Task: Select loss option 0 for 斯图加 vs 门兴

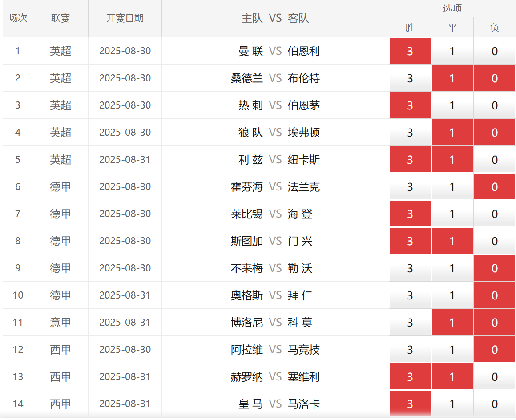Action: tap(495, 241)
